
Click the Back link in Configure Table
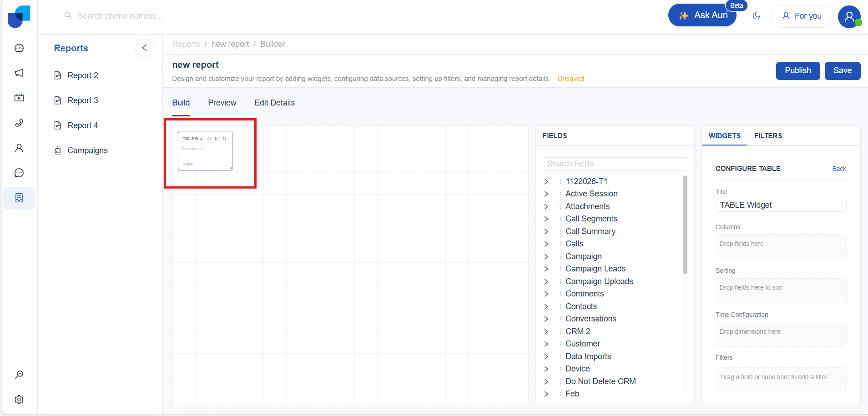[839, 169]
